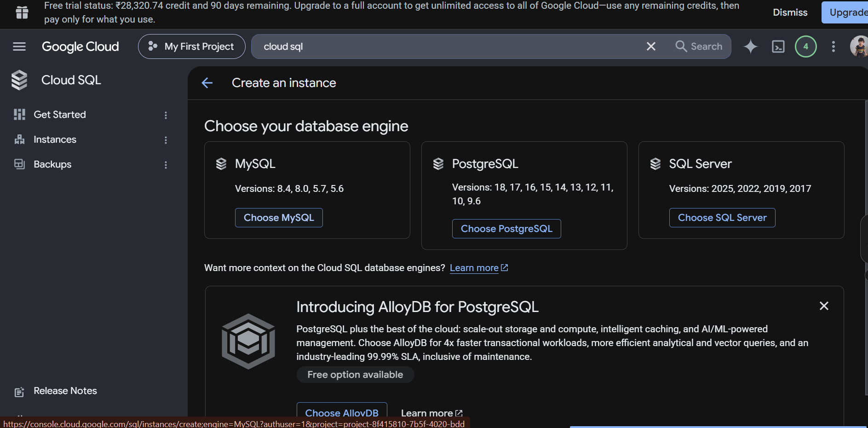The width and height of the screenshot is (868, 428).
Task: Click the Google Cloud logo
Action: click(x=80, y=46)
